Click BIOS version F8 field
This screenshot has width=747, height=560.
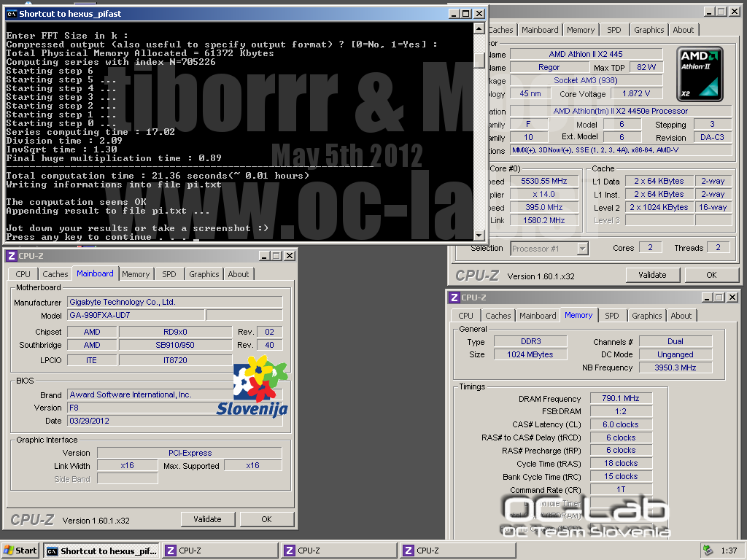[175, 408]
